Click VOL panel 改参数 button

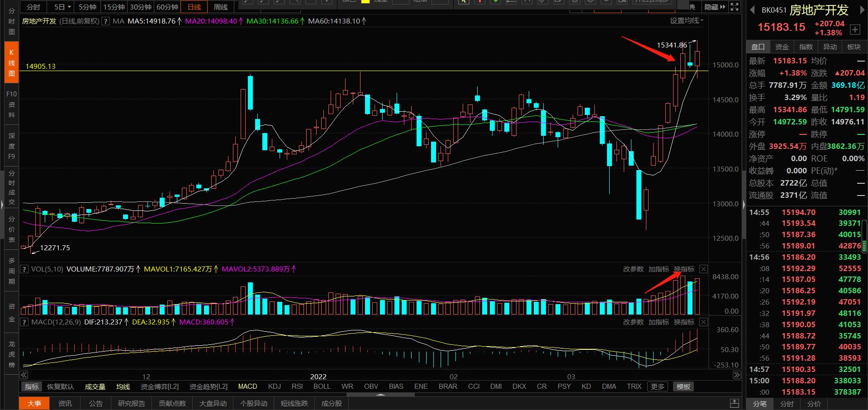click(633, 269)
